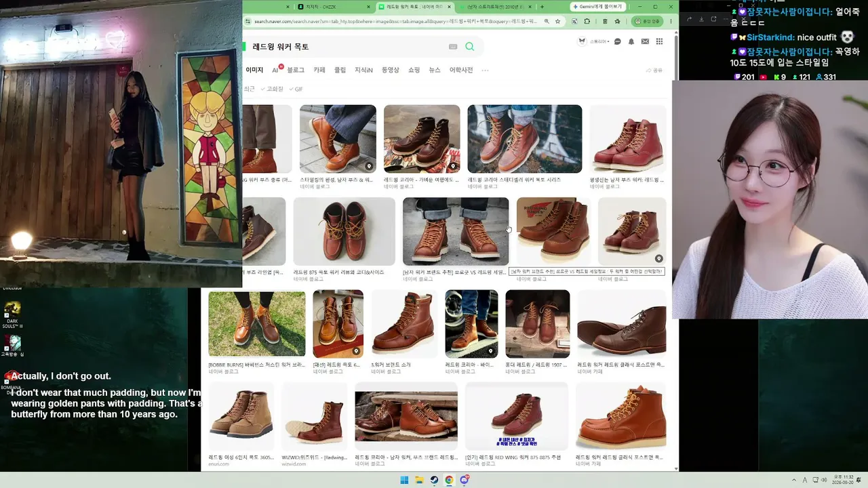Open the 레드윙 875 목토 워커 리뷰 link
The width and height of the screenshot is (868, 488).
(x=338, y=272)
